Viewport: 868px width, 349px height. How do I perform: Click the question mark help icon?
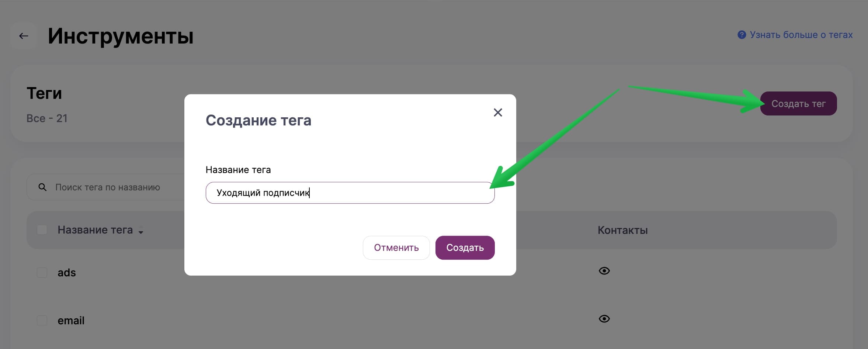(x=742, y=35)
